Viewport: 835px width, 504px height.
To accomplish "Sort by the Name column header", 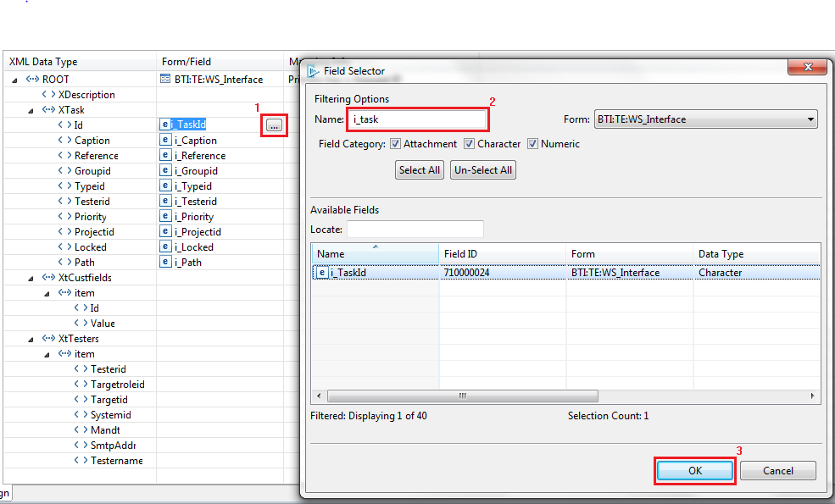I will click(375, 254).
